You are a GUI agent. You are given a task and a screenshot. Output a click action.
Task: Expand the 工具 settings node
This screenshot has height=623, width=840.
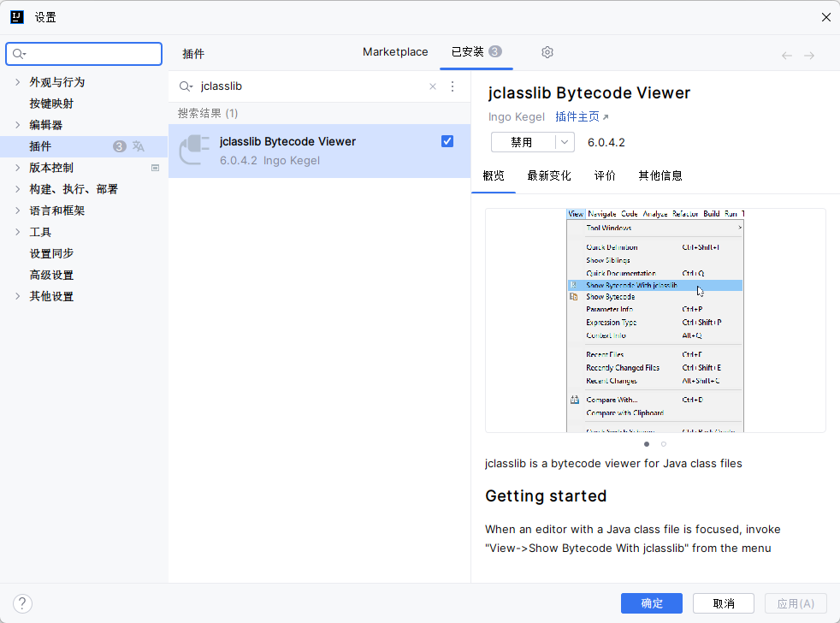pos(18,232)
